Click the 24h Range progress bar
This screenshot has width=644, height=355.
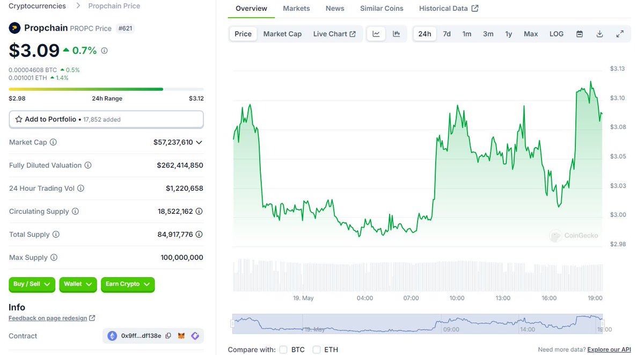coord(106,89)
